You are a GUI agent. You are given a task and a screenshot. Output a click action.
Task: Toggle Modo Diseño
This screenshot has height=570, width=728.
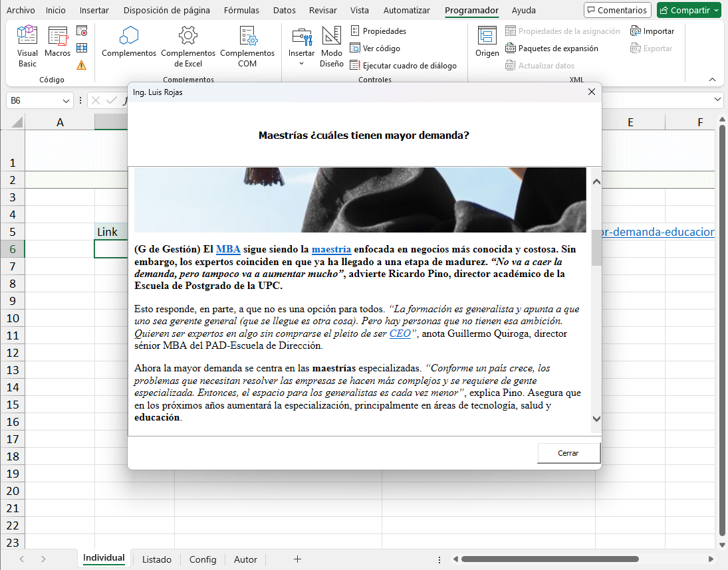[332, 47]
